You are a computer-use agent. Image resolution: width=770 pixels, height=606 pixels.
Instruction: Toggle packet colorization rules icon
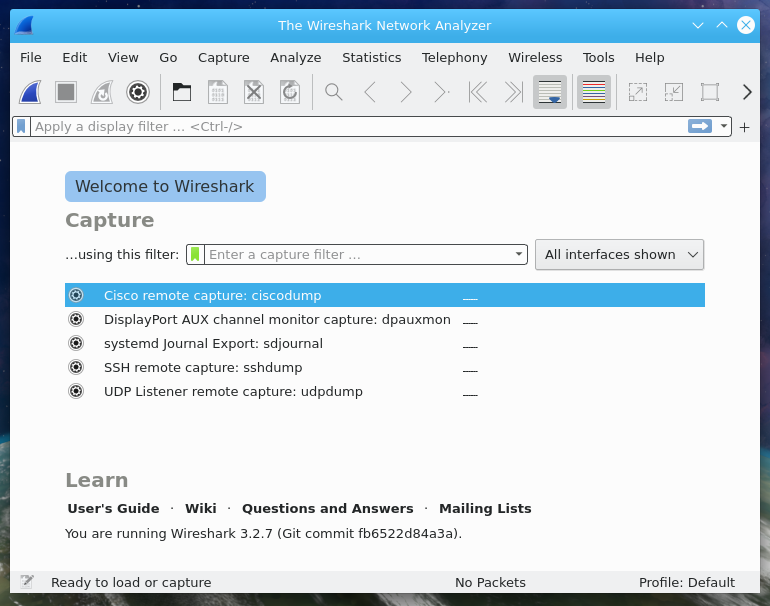pos(594,92)
